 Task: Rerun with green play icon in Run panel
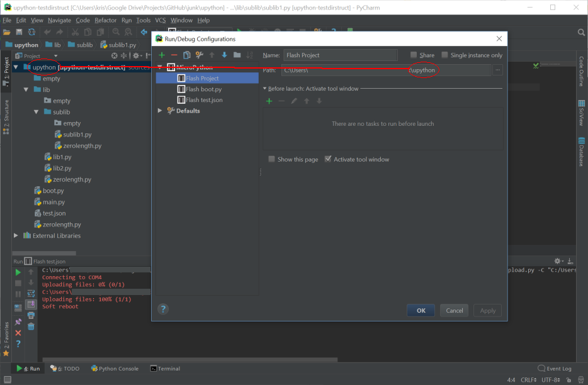[x=18, y=272]
